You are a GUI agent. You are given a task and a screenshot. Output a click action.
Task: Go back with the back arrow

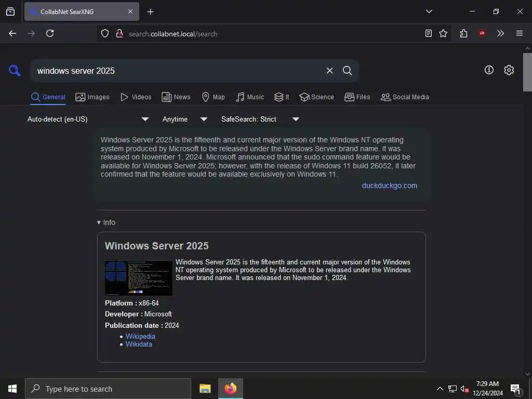pyautogui.click(x=12, y=33)
